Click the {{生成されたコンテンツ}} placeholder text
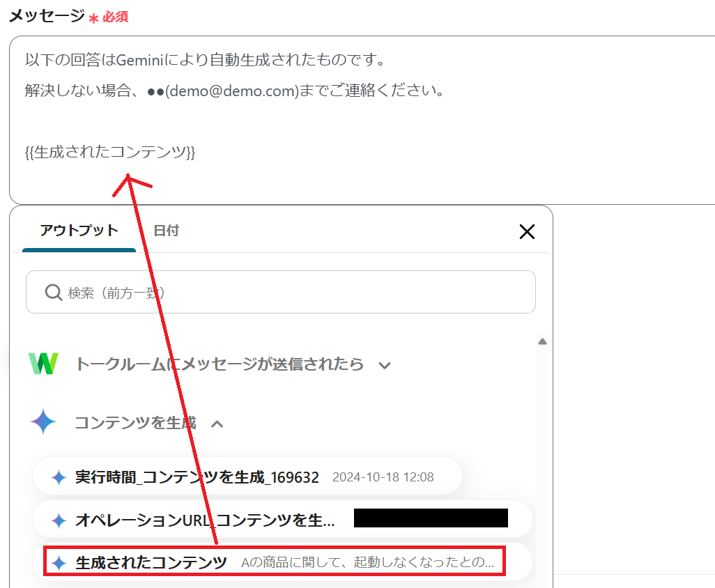Screen dimensions: 715x588 [x=110, y=152]
